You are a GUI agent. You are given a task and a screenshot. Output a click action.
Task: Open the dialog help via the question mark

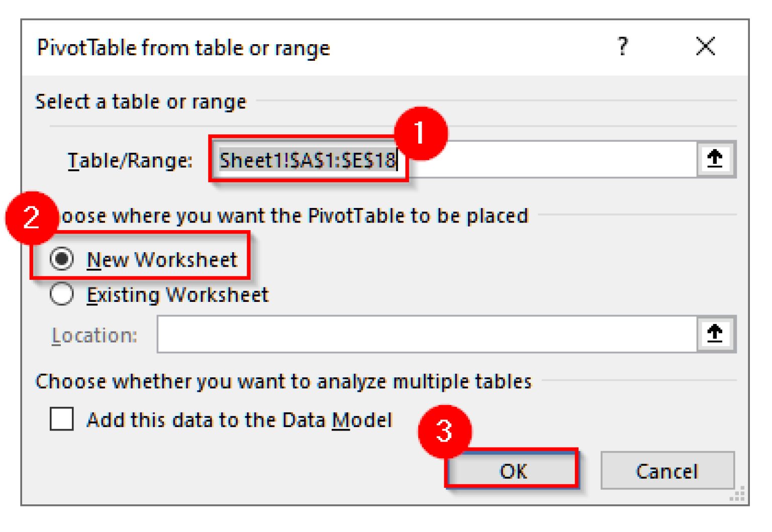(623, 47)
